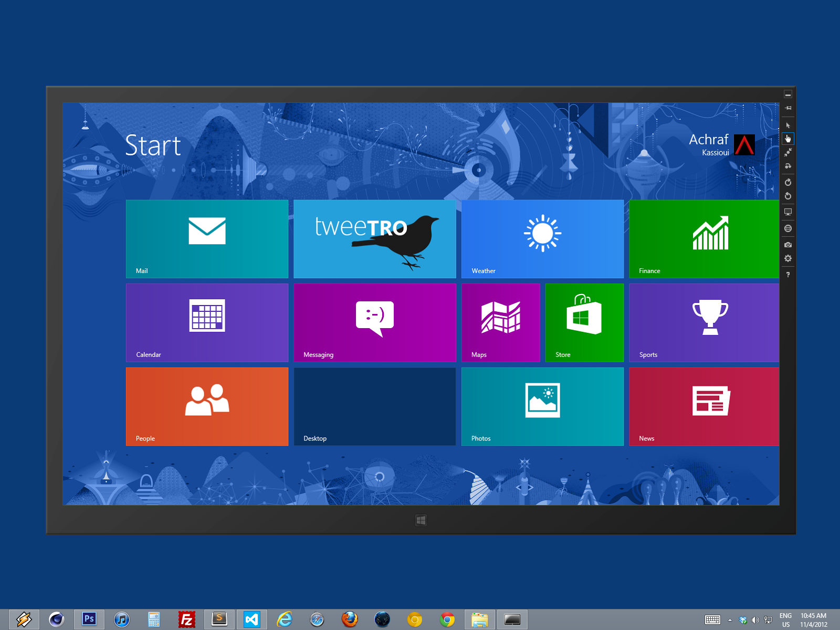Open the Photos tile
The image size is (840, 630).
[x=542, y=407]
